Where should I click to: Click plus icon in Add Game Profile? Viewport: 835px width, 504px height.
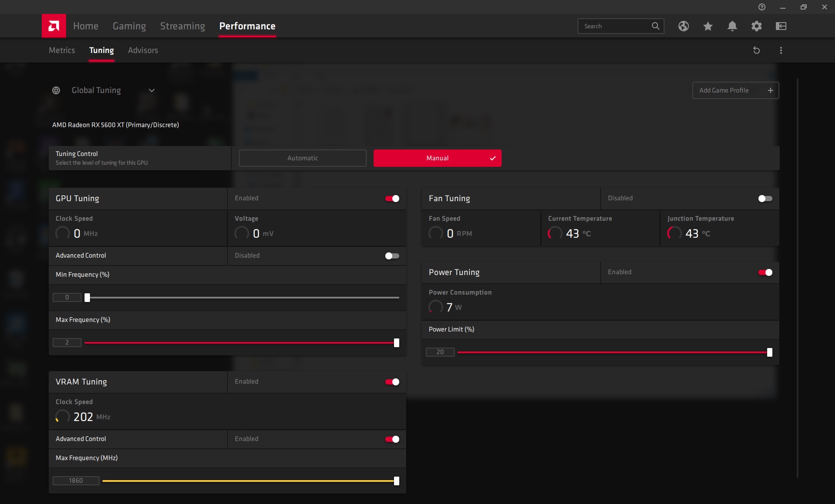(770, 90)
